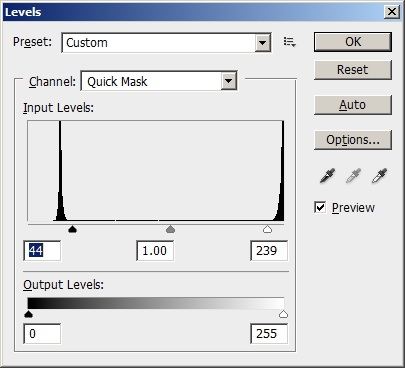Click the Reset button
This screenshot has height=368, width=405.
353,70
